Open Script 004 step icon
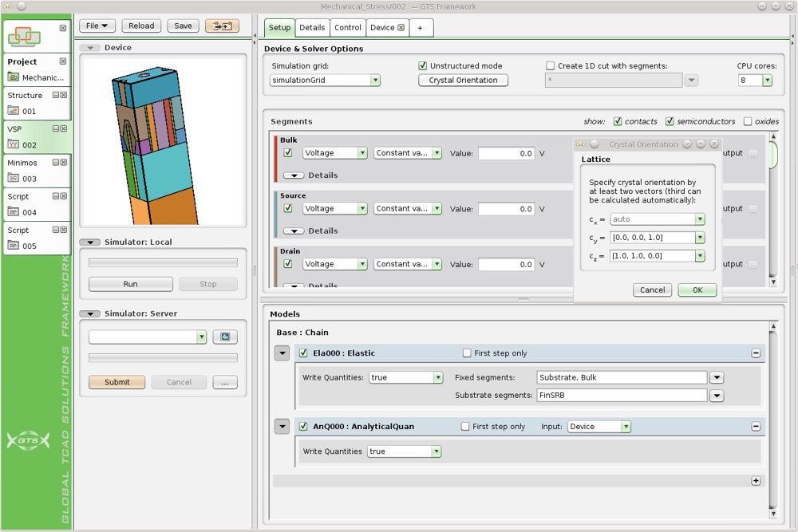Image resolution: width=798 pixels, height=532 pixels. (14, 212)
